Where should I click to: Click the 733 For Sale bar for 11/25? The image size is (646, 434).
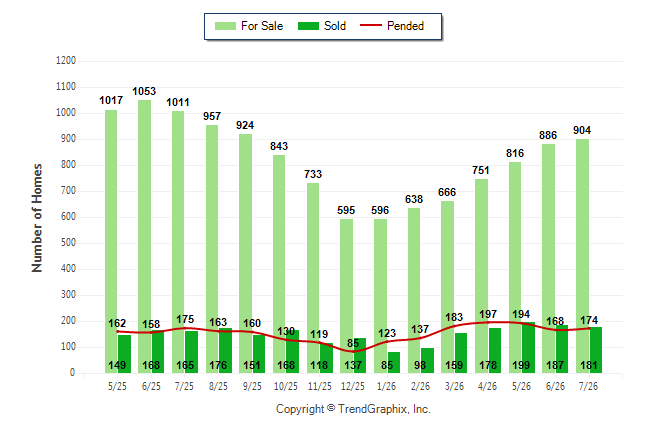click(313, 278)
